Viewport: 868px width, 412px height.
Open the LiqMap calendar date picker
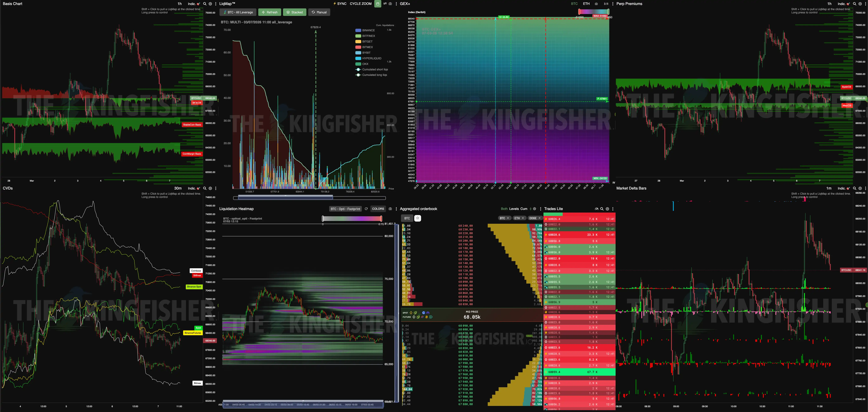pyautogui.click(x=378, y=4)
